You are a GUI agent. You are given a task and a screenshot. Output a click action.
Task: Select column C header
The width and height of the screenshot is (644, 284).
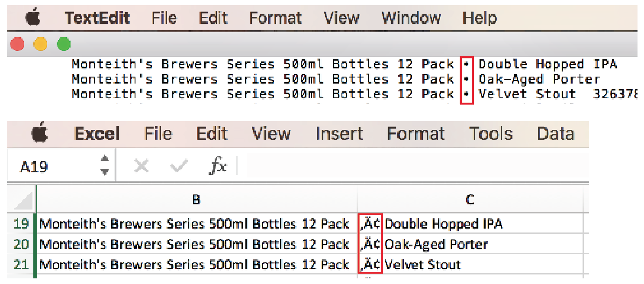coord(470,200)
